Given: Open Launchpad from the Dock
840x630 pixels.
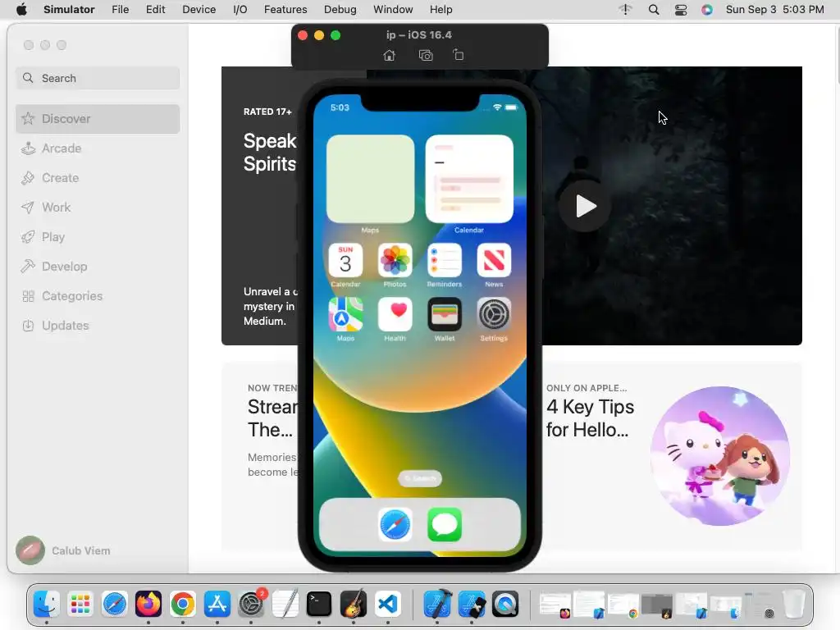Looking at the screenshot, I should (80, 605).
